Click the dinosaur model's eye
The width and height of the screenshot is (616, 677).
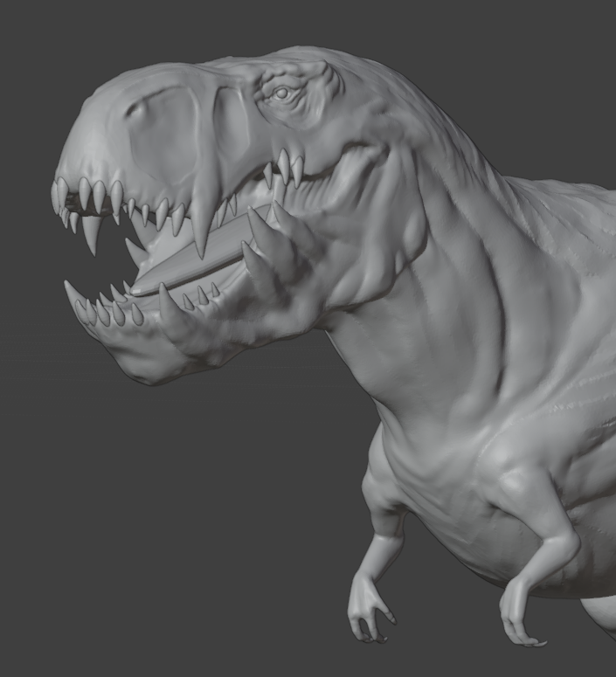point(281,93)
